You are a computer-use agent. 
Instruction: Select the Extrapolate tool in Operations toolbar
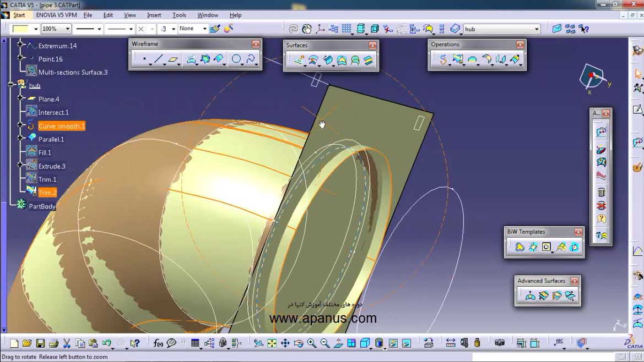coord(514,59)
